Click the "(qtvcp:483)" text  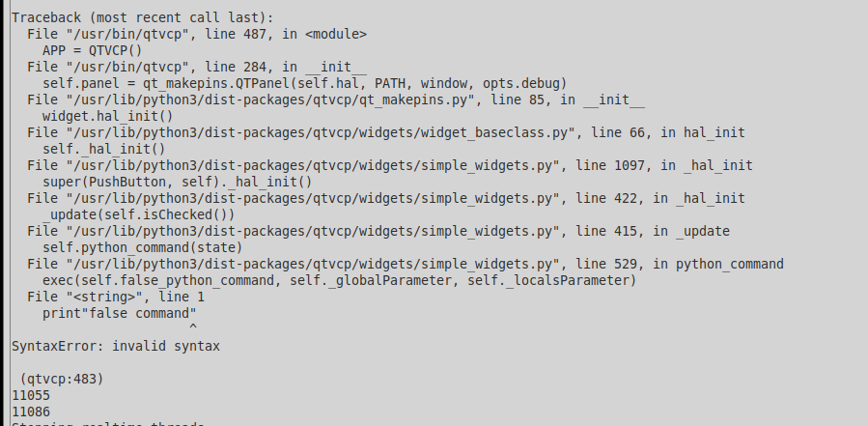point(62,380)
